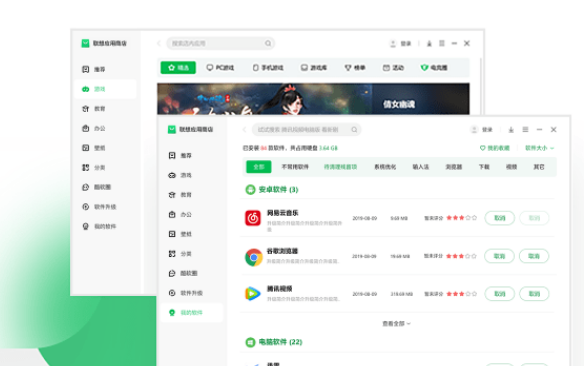
Task: Open the back window hamburger menu
Action: (x=442, y=43)
